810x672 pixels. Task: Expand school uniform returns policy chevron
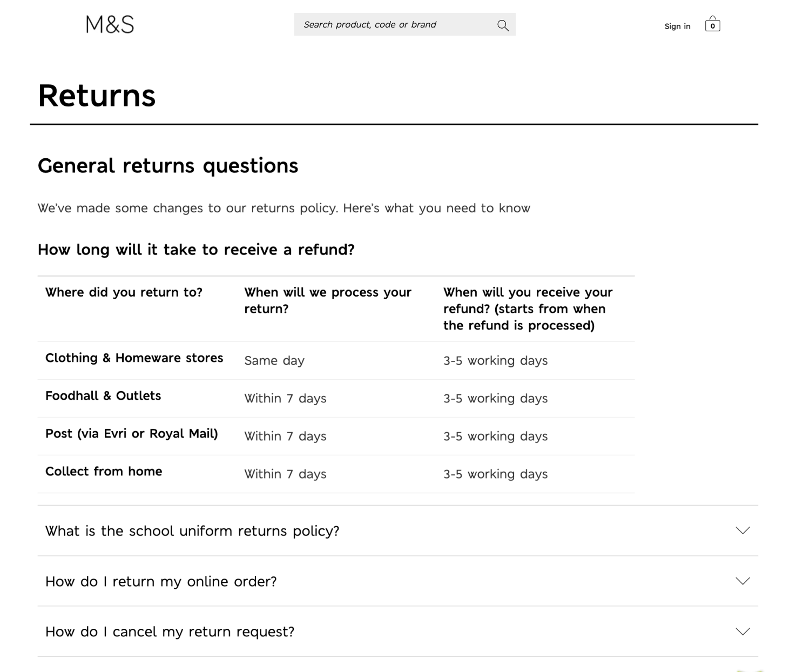pos(742,530)
